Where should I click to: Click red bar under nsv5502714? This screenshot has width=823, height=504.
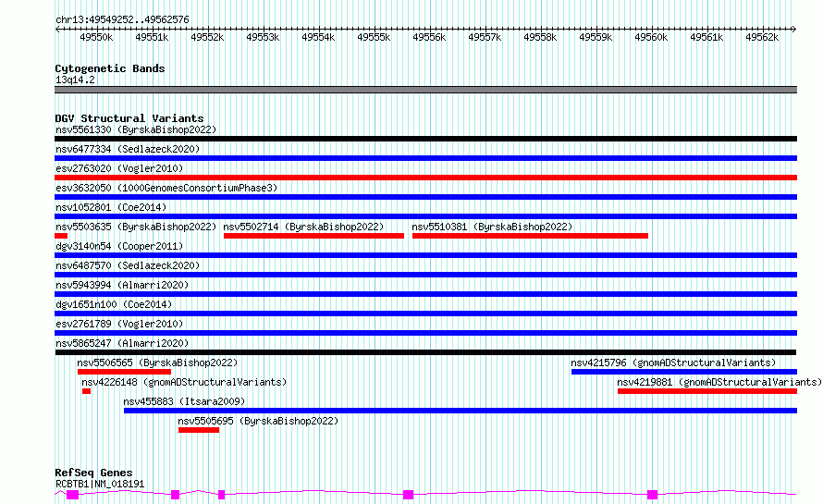(x=313, y=236)
